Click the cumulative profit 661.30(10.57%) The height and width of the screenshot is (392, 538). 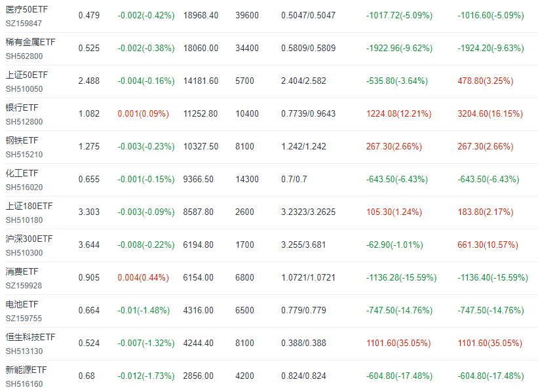488,245
